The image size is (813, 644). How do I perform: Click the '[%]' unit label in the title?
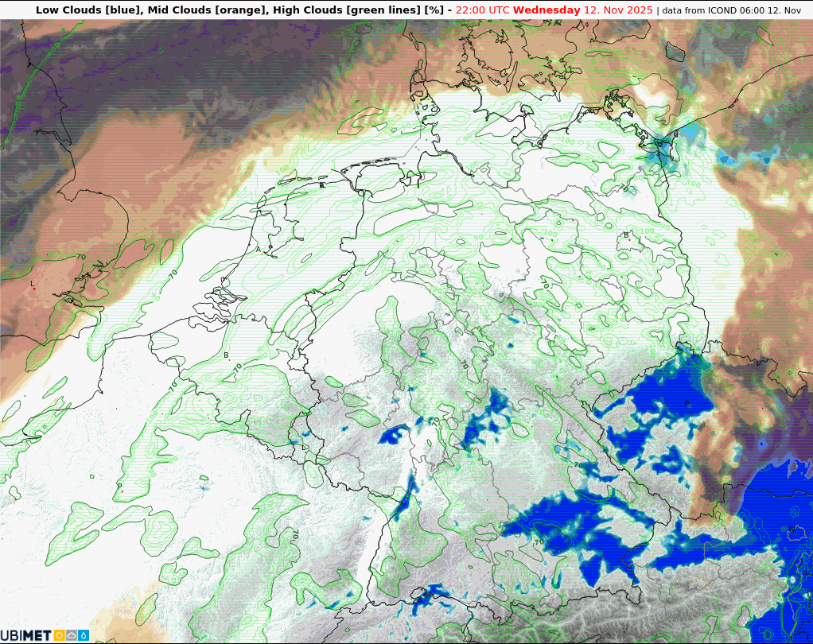tap(434, 10)
